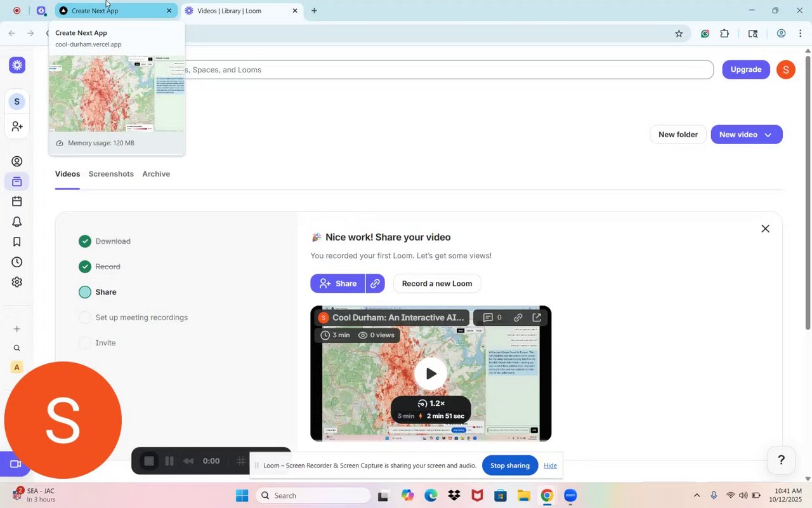Click the Share button
The width and height of the screenshot is (812, 508).
point(337,283)
